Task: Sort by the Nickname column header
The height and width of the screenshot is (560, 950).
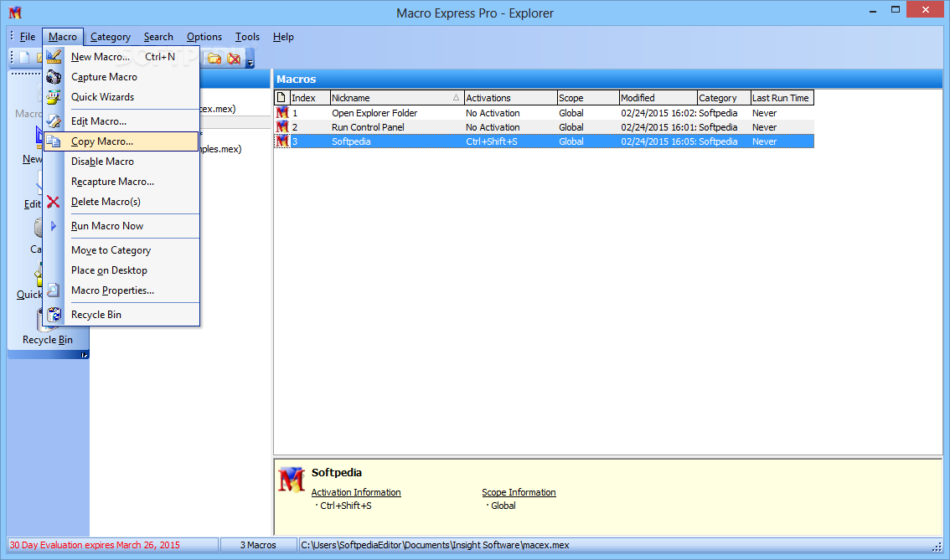Action: tap(397, 97)
